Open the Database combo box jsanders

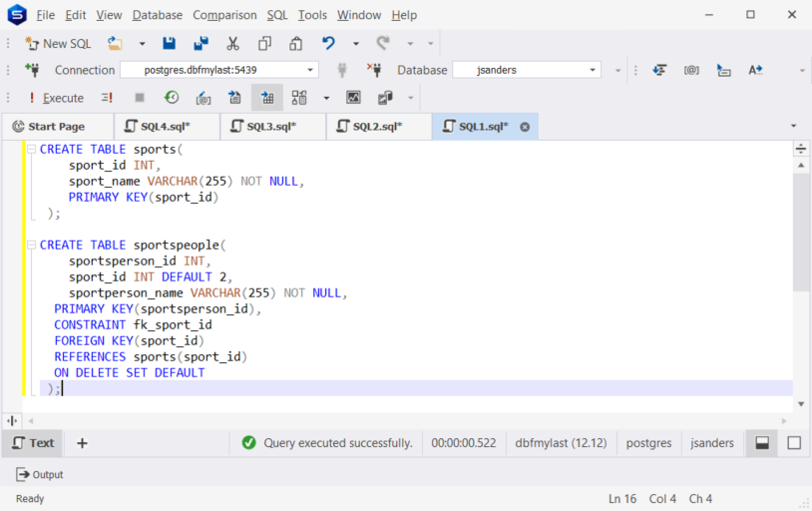[x=527, y=70]
